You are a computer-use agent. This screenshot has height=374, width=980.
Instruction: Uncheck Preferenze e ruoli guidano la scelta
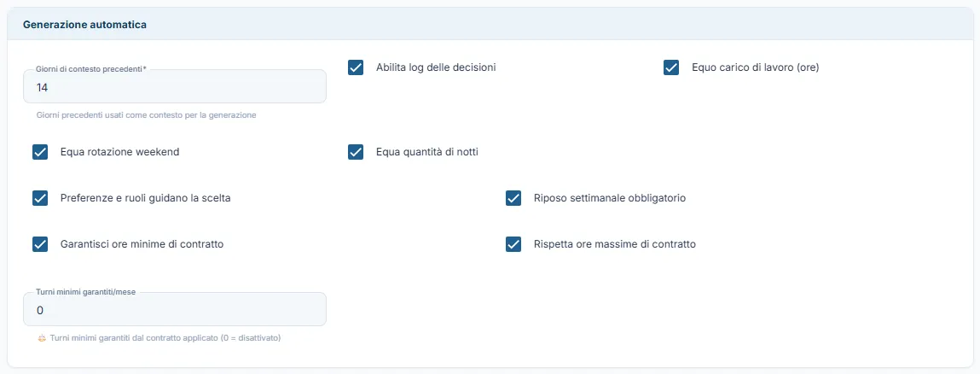[x=40, y=198]
